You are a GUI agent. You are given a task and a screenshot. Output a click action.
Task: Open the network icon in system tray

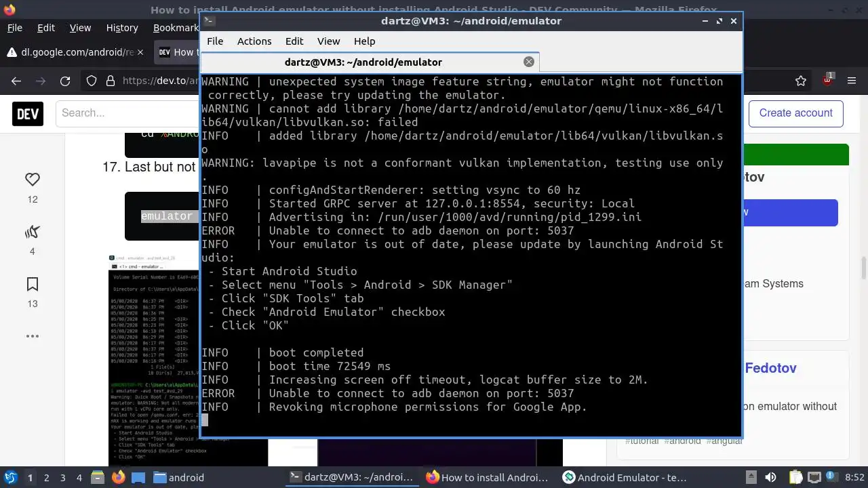[x=814, y=477]
